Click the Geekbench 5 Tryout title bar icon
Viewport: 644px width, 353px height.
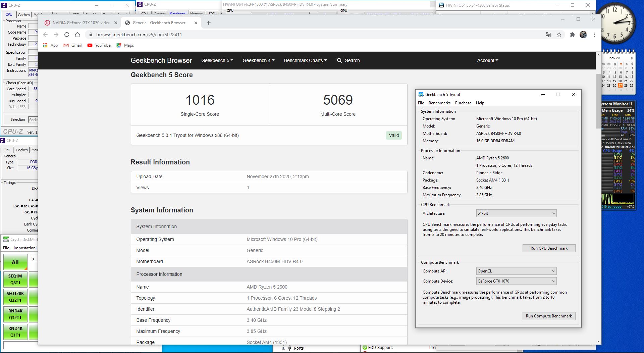point(421,94)
